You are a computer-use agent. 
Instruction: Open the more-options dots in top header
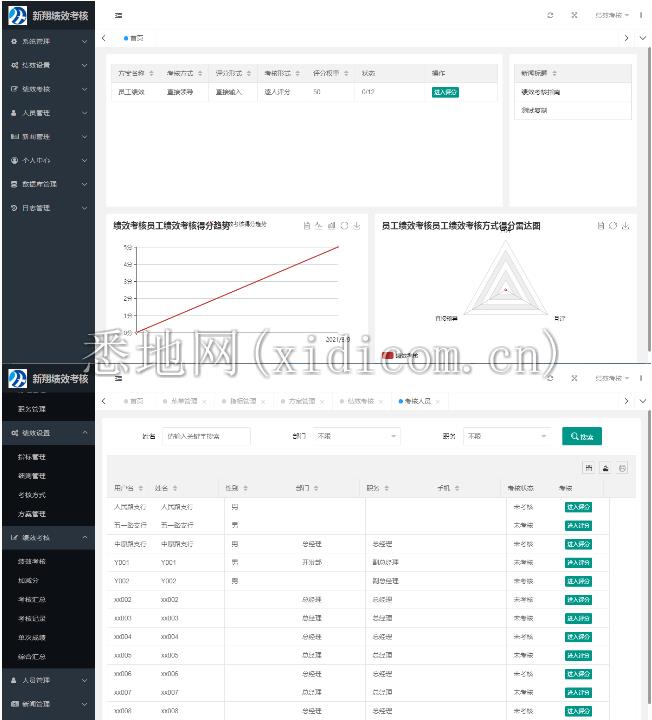641,15
